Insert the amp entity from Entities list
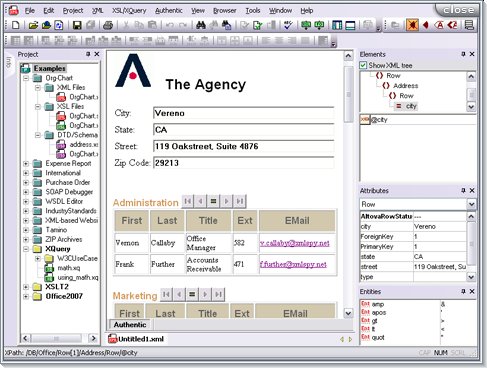The image size is (487, 368). click(378, 304)
